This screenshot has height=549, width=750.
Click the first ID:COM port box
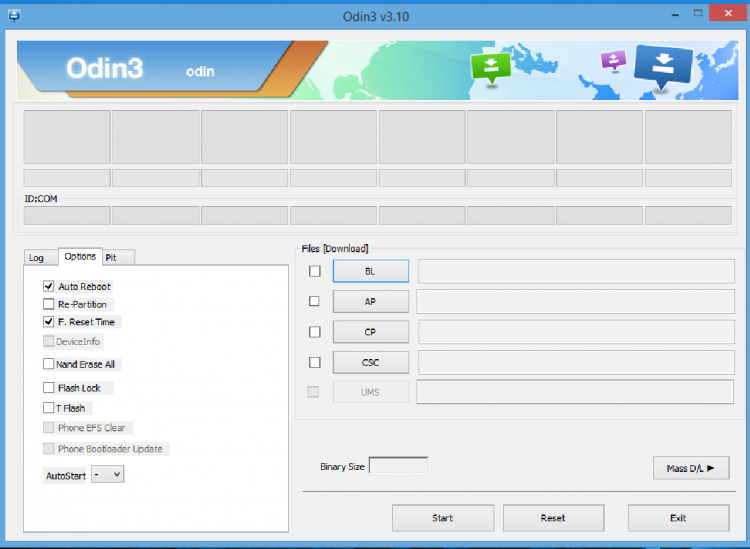click(67, 216)
